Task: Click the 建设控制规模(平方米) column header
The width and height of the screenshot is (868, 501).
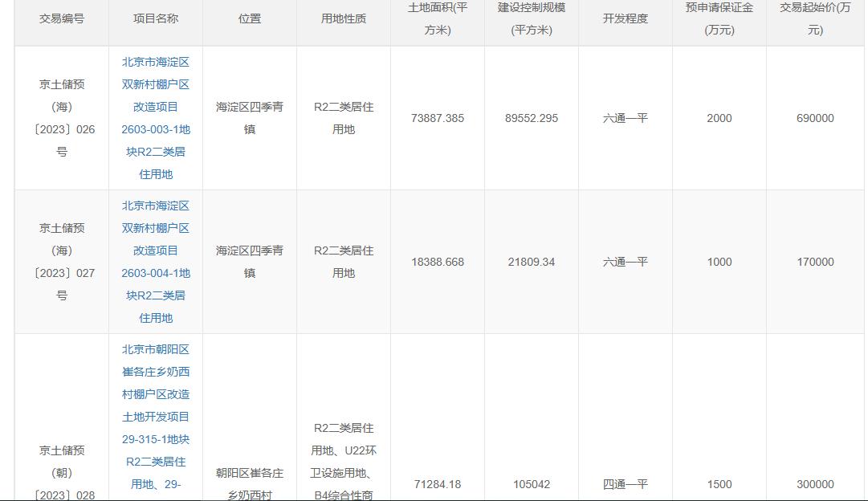Action: pos(530,22)
